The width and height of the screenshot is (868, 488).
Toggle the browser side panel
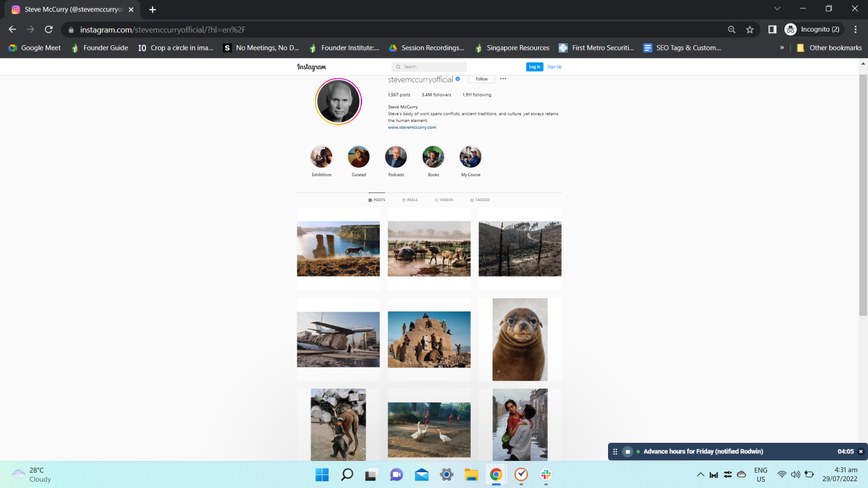click(772, 29)
